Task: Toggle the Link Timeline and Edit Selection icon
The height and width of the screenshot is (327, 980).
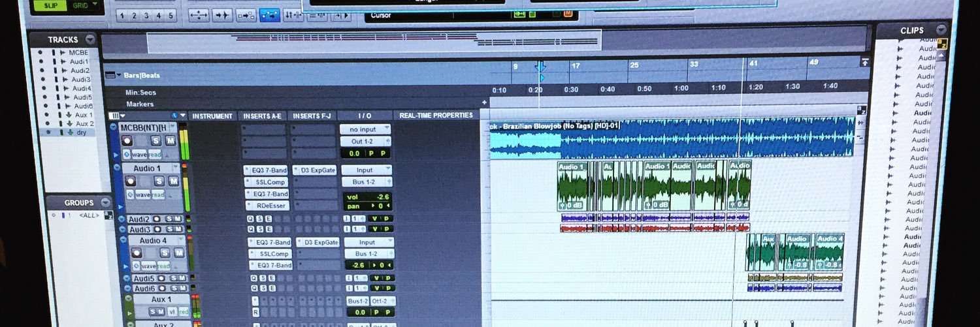Action: tap(246, 15)
